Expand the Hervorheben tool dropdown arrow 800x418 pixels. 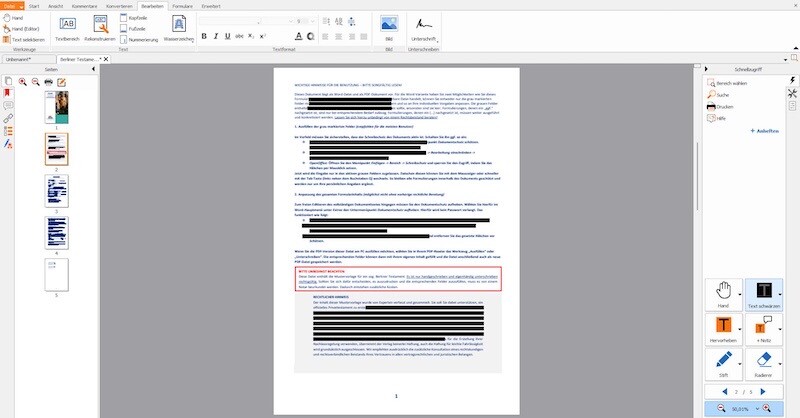(740, 329)
